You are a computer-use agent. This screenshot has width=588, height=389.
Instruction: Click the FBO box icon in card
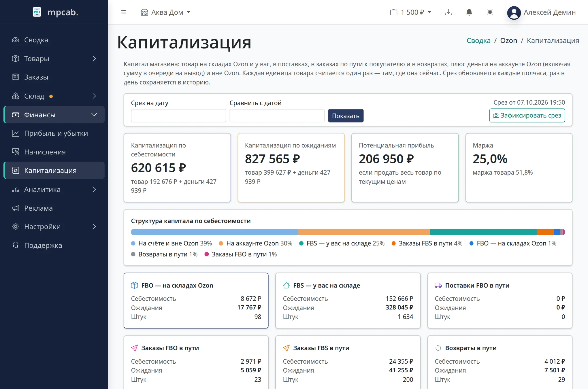[x=134, y=285]
